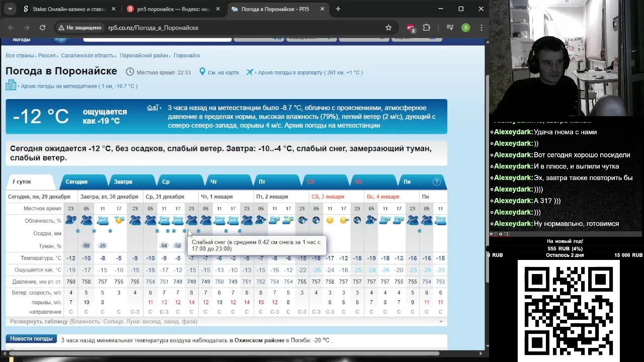Click the map pin icon

[x=202, y=72]
